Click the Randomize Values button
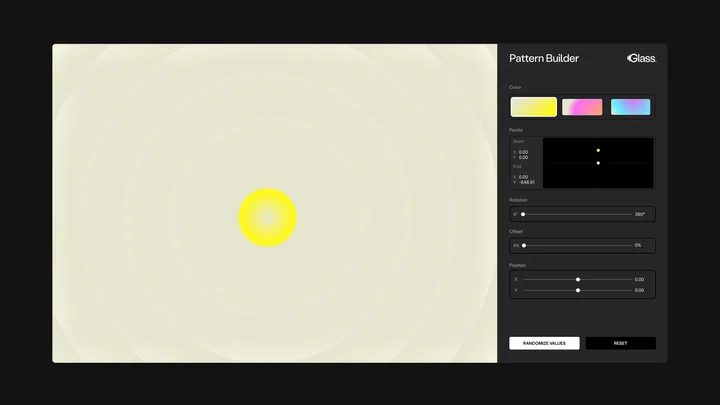 544,343
